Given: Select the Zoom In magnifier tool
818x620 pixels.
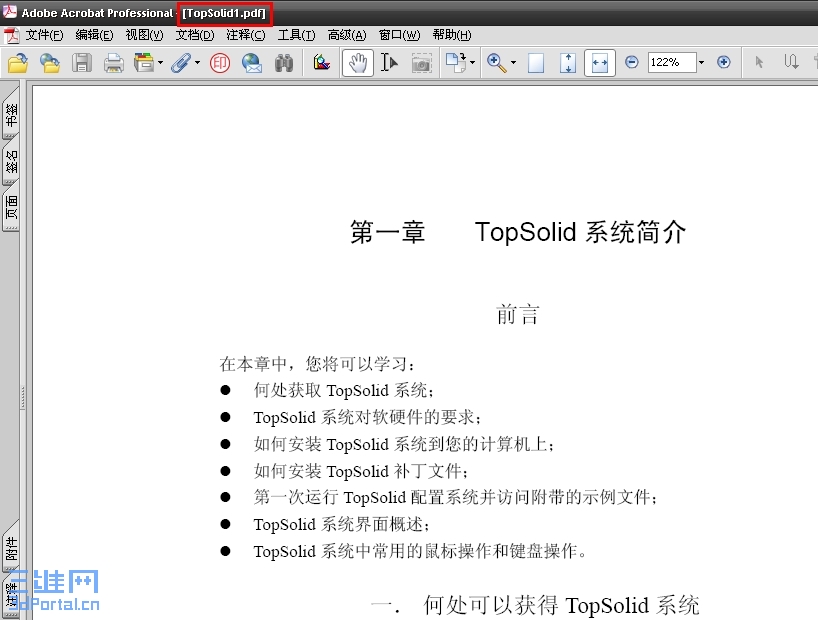Looking at the screenshot, I should (x=496, y=63).
